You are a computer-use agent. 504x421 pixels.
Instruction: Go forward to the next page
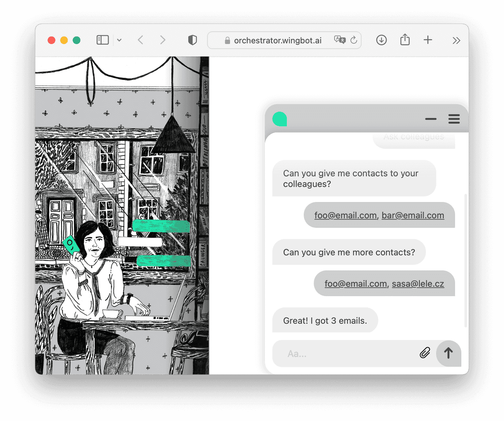click(163, 40)
